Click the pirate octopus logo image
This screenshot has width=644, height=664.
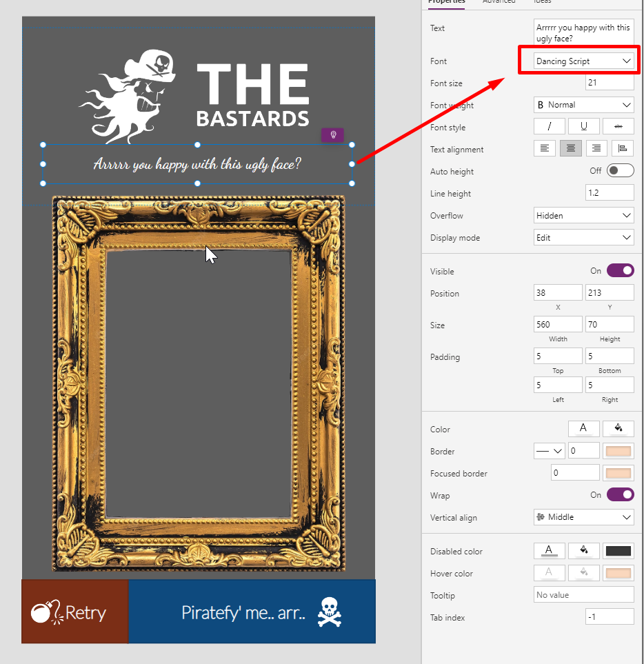click(128, 97)
